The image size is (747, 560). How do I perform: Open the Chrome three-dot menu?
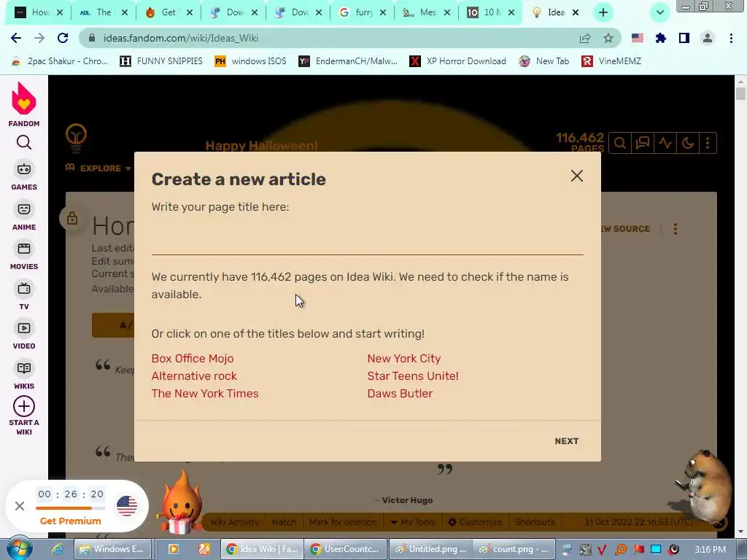point(731,38)
